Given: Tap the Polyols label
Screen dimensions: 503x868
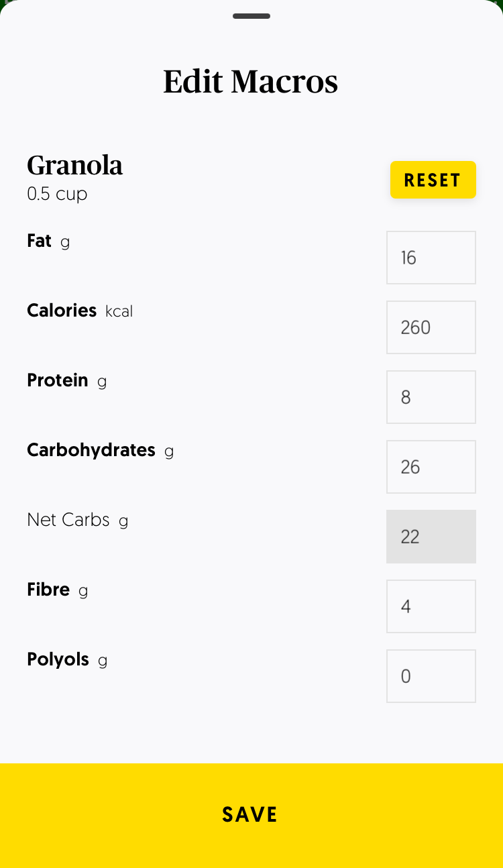Looking at the screenshot, I should click(58, 659).
